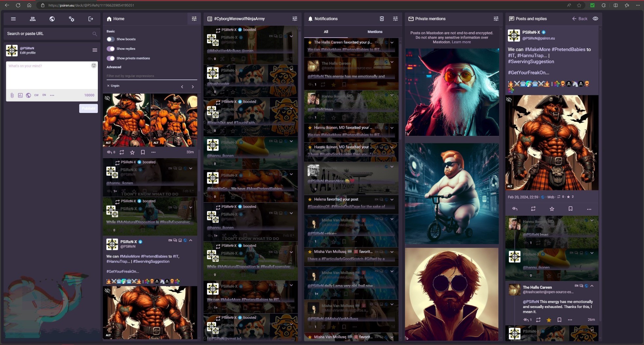Screen dimensions: 644x345
Task: Open the Learn more link
Action: (x=461, y=42)
